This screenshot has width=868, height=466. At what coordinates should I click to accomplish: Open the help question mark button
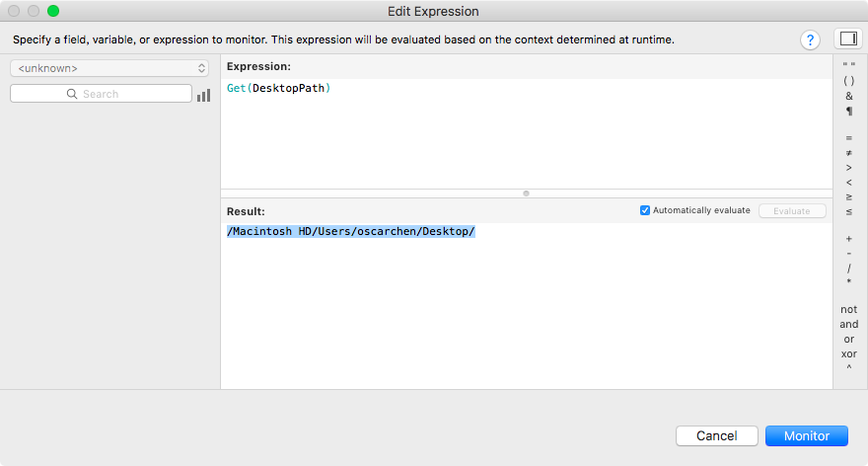click(810, 39)
